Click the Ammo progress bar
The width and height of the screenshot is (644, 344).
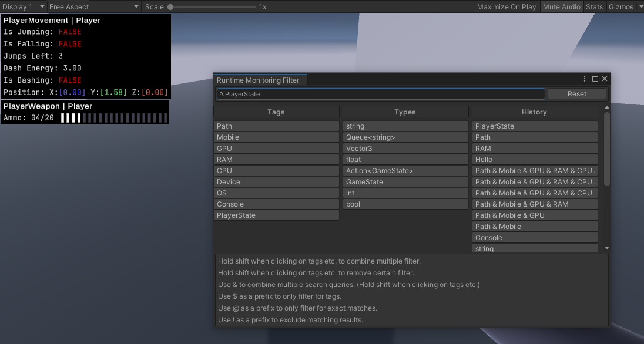coord(114,118)
